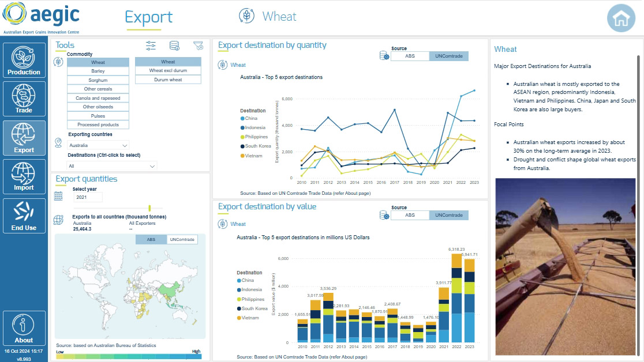Choose Canola and rapeseed commodity
644x362 pixels.
tap(98, 98)
